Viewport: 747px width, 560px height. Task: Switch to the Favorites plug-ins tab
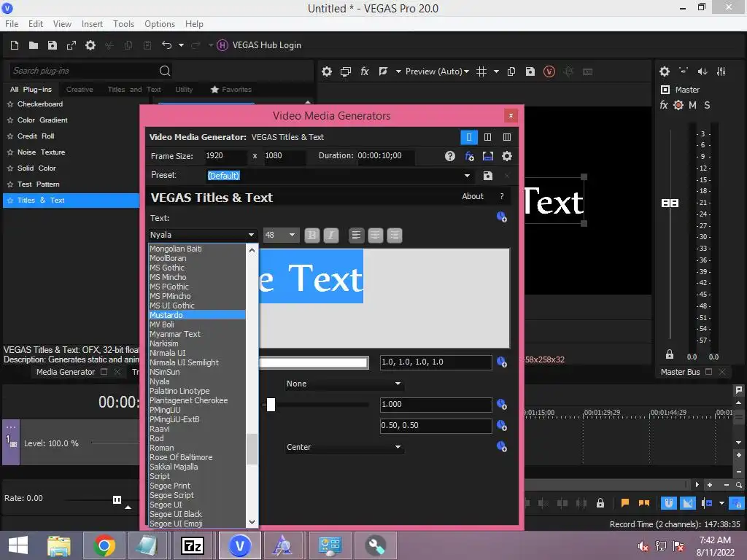click(x=231, y=90)
